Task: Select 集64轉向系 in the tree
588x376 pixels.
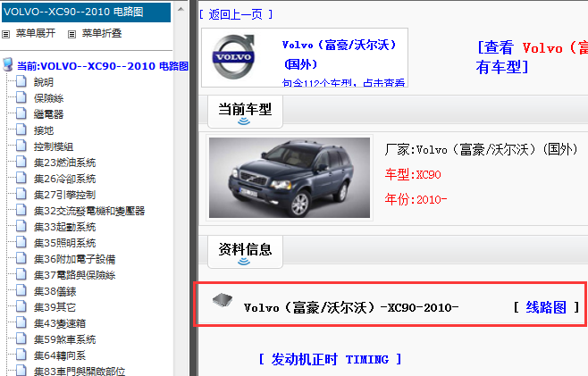Action: point(60,355)
